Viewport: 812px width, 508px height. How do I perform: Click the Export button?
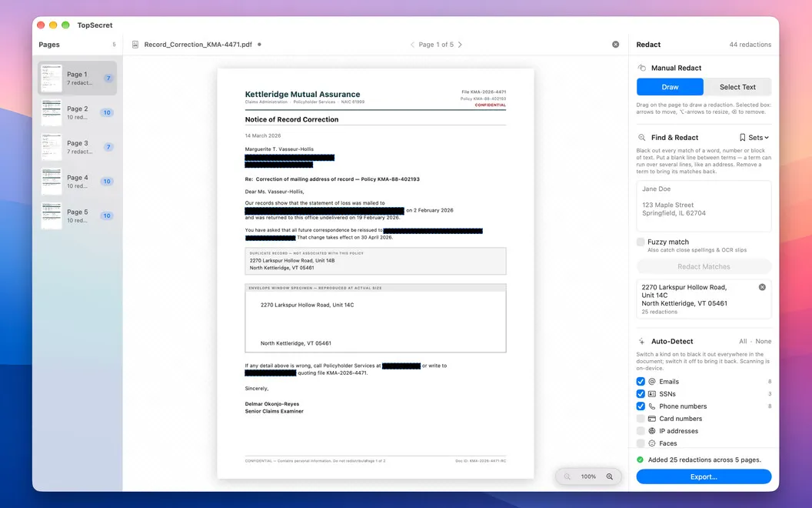click(x=704, y=477)
